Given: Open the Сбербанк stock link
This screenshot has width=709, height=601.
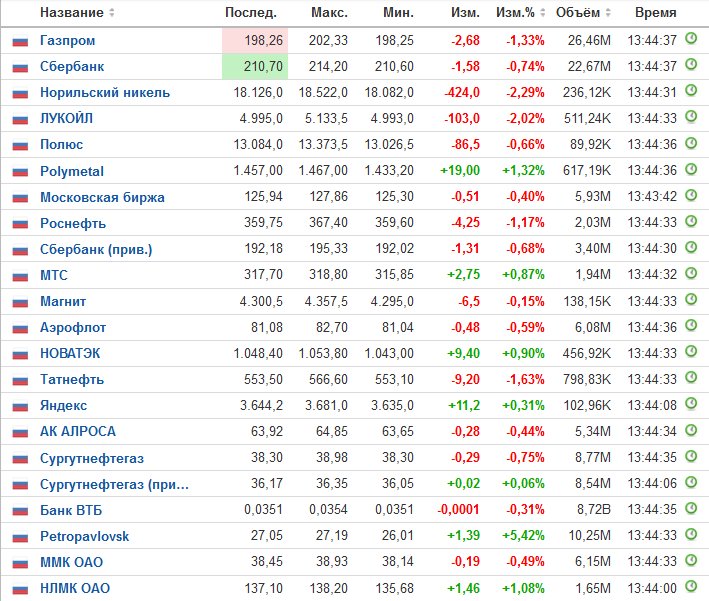Looking at the screenshot, I should [72, 67].
